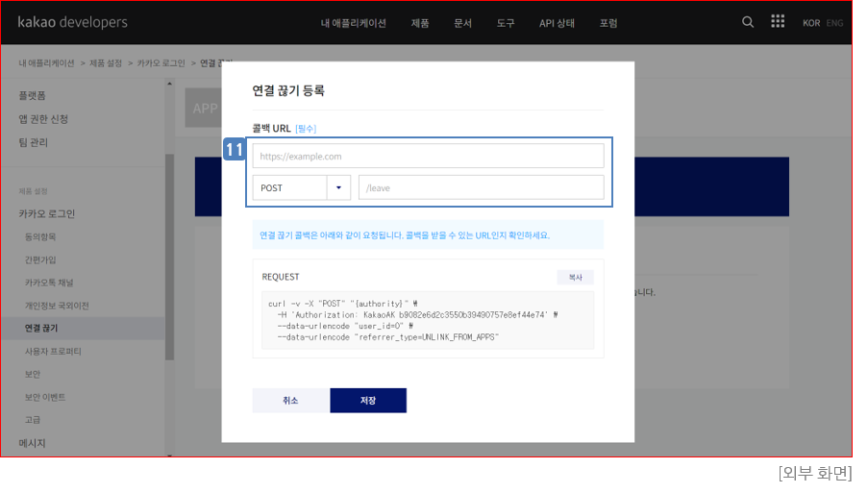Click the kakao developers logo

[72, 22]
